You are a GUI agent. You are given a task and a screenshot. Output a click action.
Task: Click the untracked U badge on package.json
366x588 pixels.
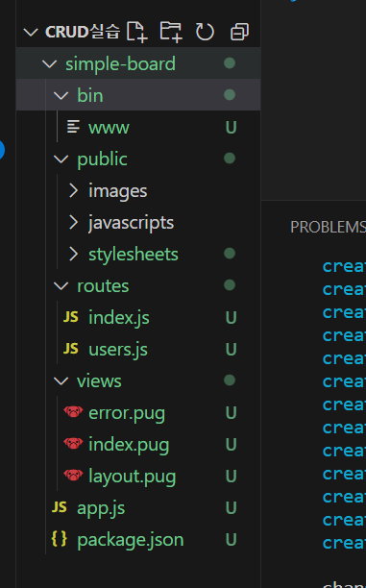[231, 540]
